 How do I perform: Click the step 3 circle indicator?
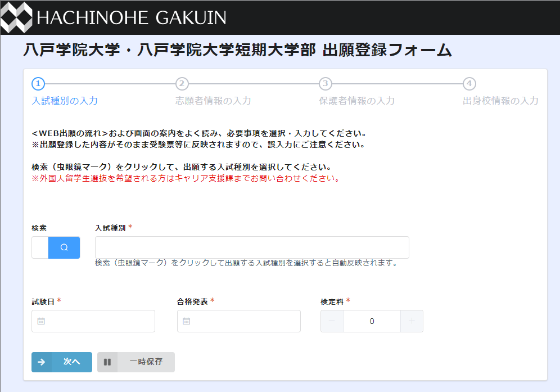pos(325,84)
